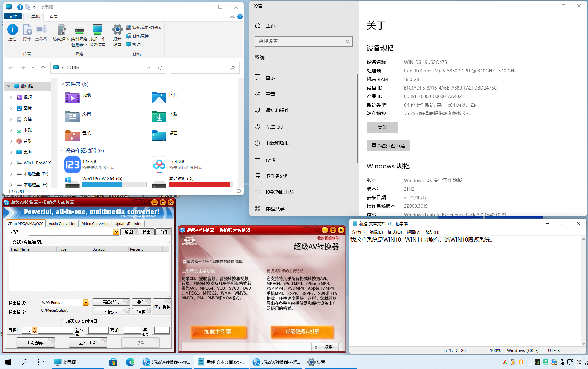The image size is (588, 369).
Task: Expand 视频 in the Explorer sidebar
Action: tap(11, 97)
